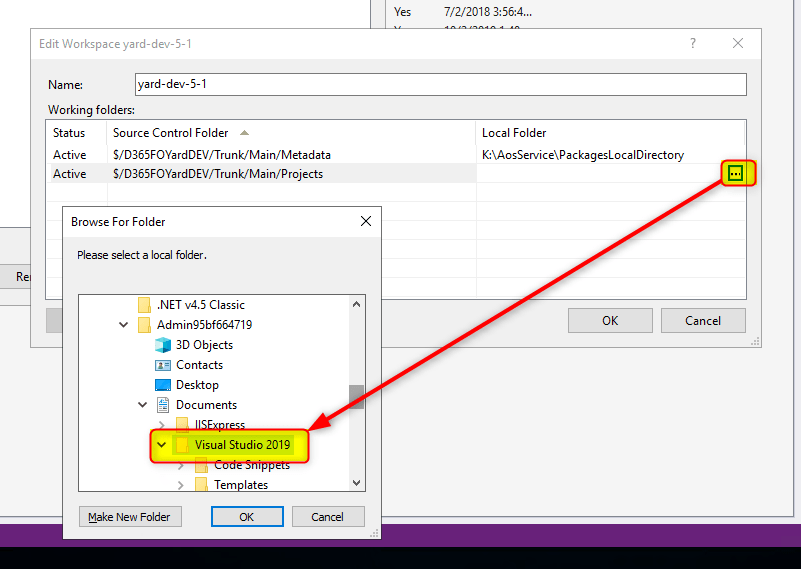801x569 pixels.
Task: Collapse the Documents tree node
Action: 143,405
